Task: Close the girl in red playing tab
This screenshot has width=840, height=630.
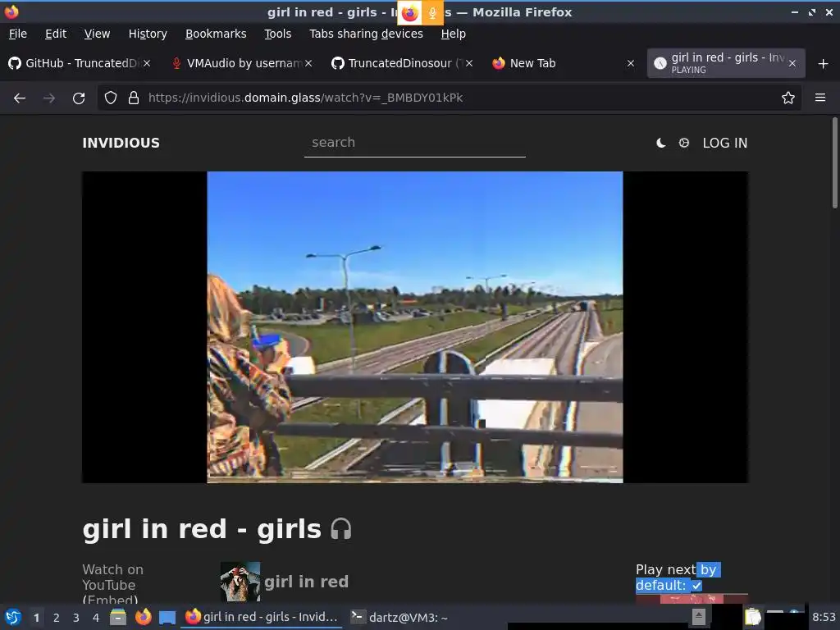Action: point(792,63)
